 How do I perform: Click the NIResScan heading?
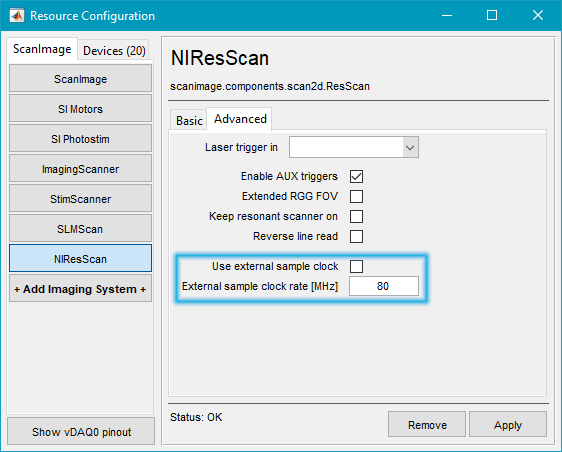(x=220, y=58)
